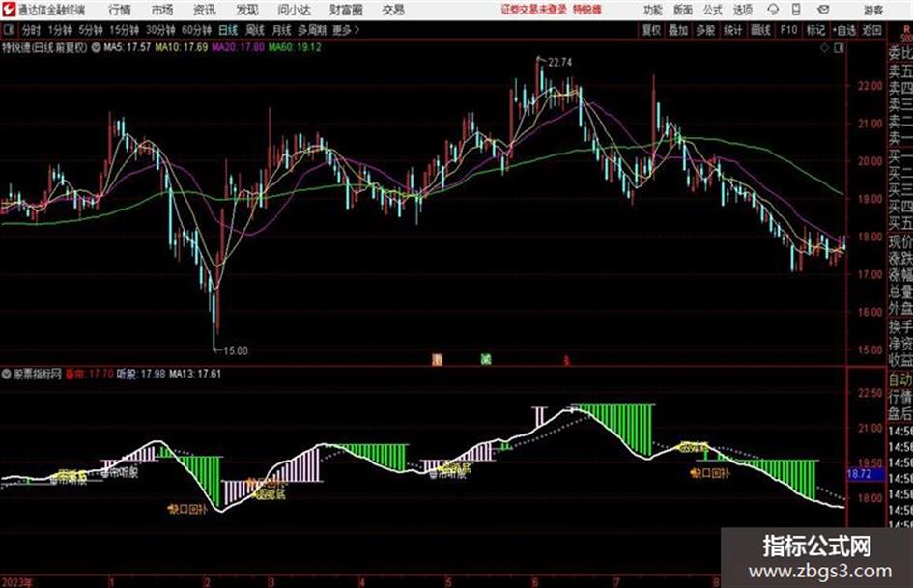Screen dimensions: 913x588
Task: Click the diamond icon at chart top-right
Action: (824, 48)
